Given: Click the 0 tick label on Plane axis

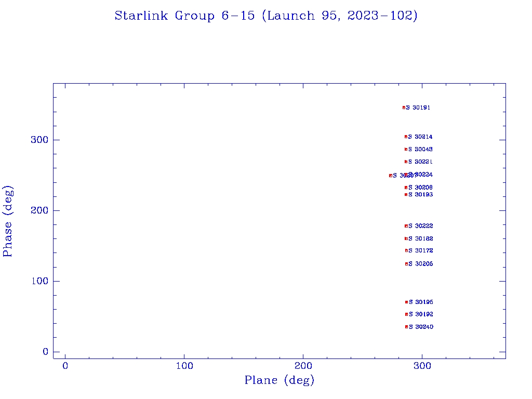Looking at the screenshot, I should (x=65, y=366).
